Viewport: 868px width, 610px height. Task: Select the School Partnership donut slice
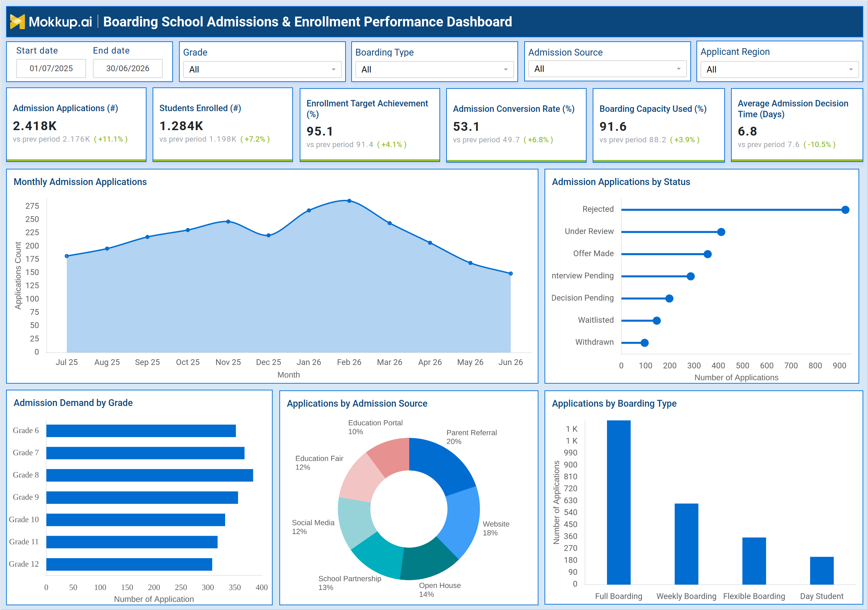(378, 554)
